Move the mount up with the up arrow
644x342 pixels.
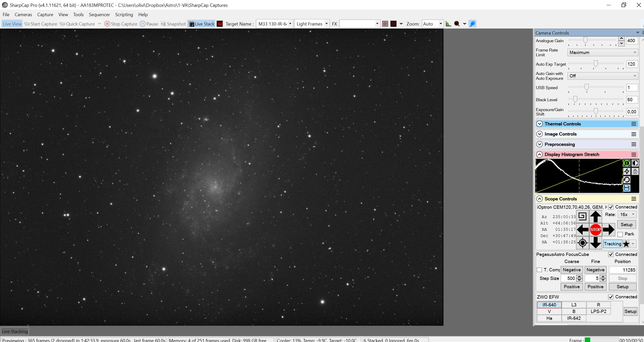(596, 216)
